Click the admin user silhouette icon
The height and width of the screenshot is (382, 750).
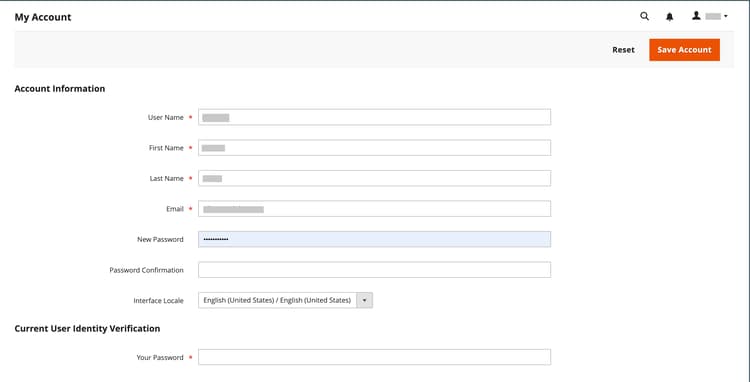click(x=696, y=16)
